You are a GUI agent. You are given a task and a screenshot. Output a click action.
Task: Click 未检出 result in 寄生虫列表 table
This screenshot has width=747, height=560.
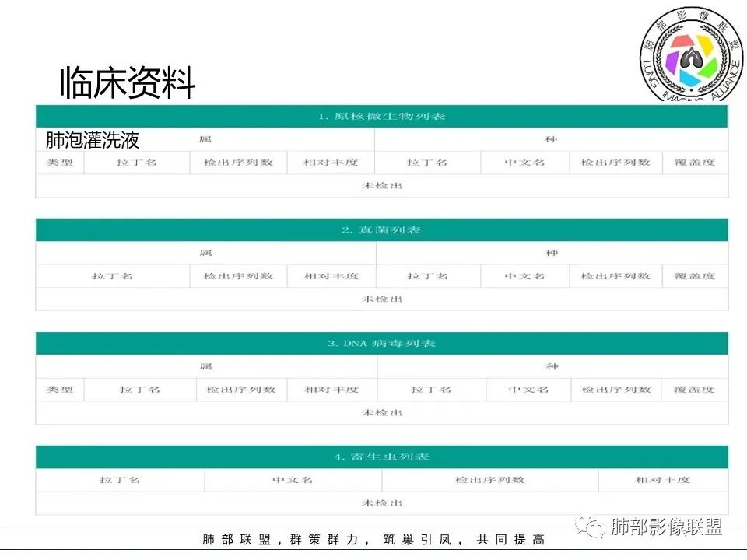pyautogui.click(x=382, y=503)
